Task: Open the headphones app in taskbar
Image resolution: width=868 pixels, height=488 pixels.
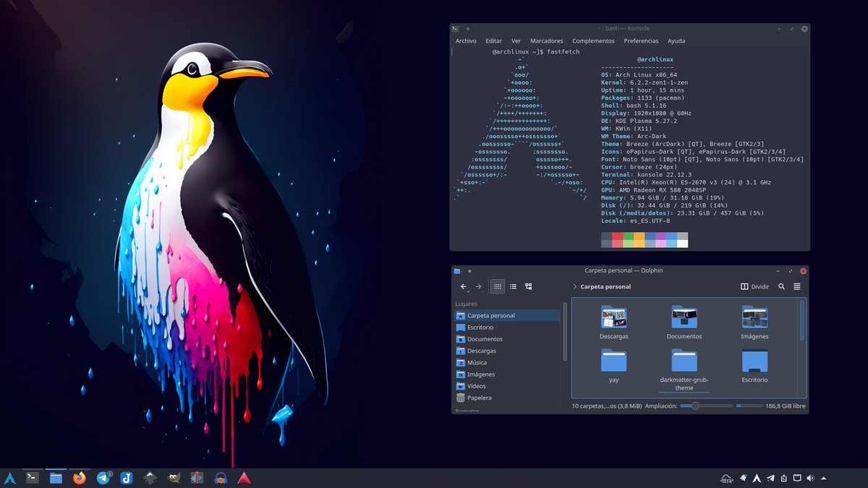Action: 221,477
